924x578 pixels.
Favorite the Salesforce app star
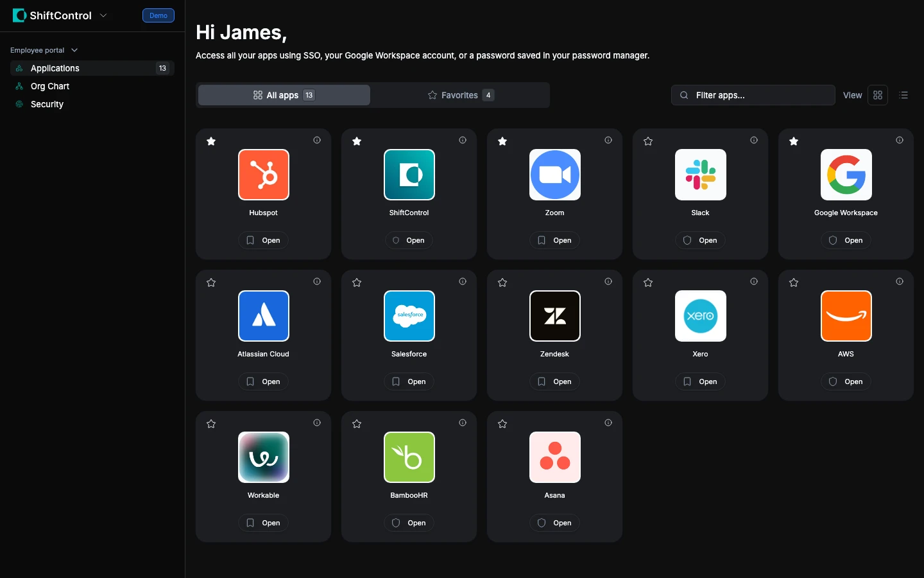pos(357,283)
